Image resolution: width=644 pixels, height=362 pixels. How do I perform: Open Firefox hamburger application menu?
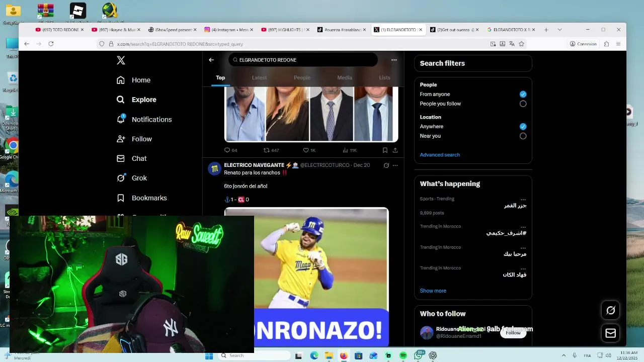[618, 44]
